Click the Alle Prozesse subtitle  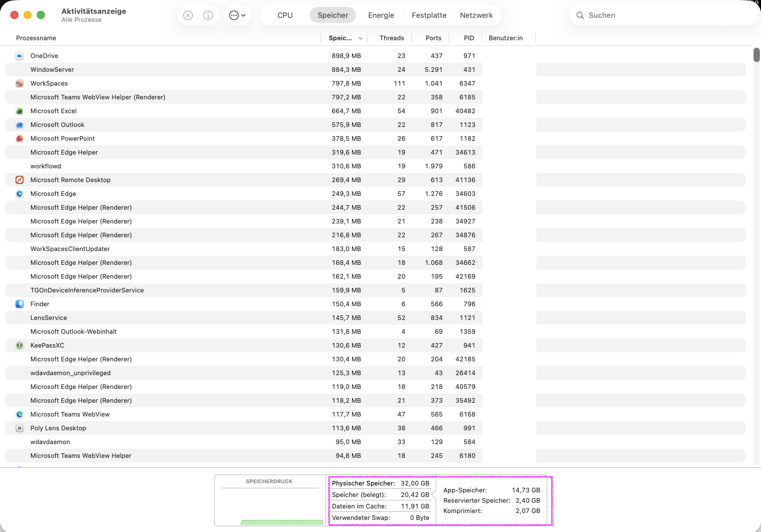point(82,20)
